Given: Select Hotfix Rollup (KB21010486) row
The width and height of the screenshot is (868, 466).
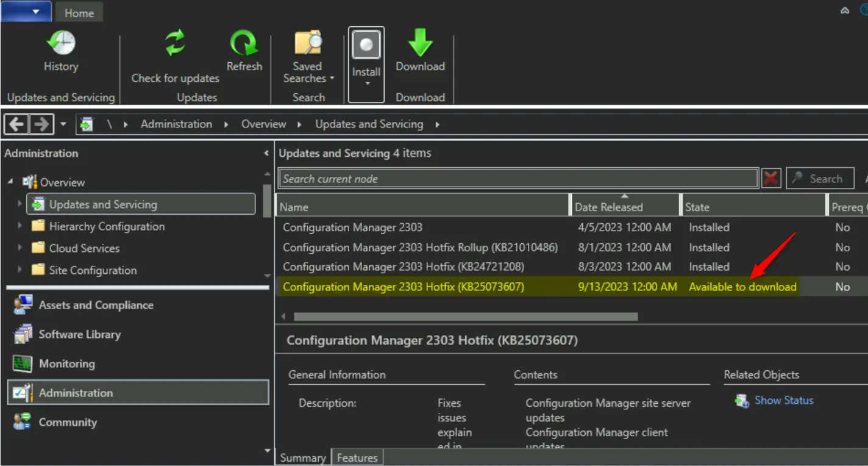Looking at the screenshot, I should tap(572, 247).
